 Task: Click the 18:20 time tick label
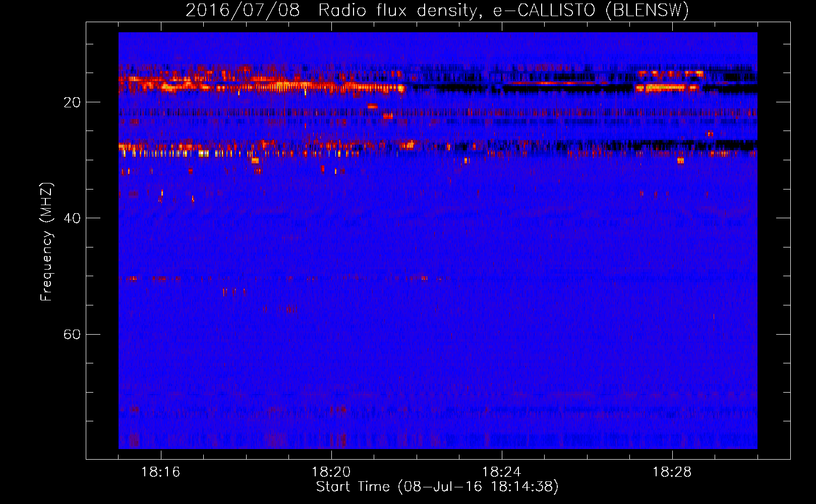(331, 472)
